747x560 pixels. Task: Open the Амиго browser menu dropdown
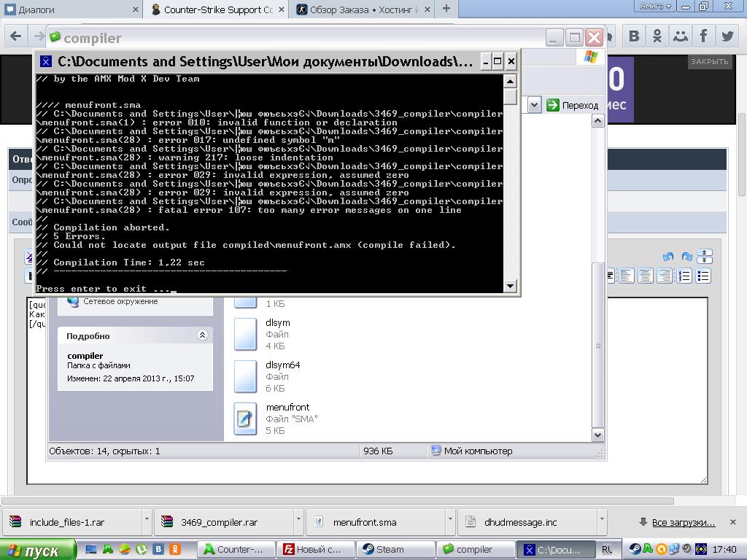point(656,7)
